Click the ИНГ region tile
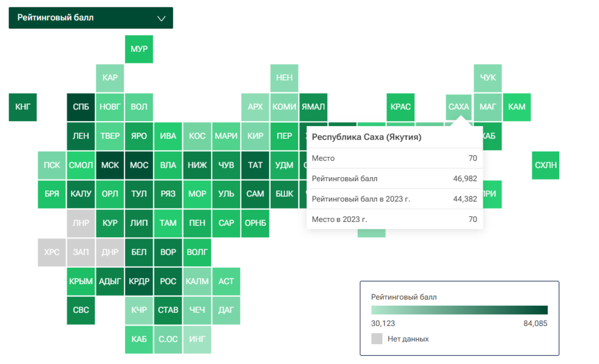Screen dimensions: 599x364 pos(197,339)
